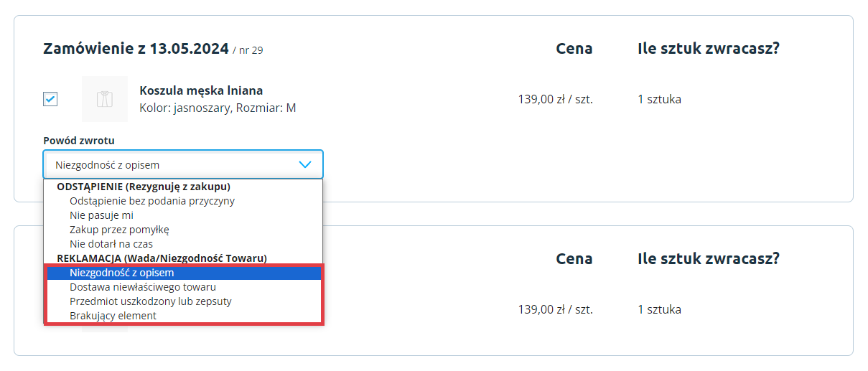Open the Powód zwrotu combo box field
Screen dimensions: 868x371
(x=172, y=164)
